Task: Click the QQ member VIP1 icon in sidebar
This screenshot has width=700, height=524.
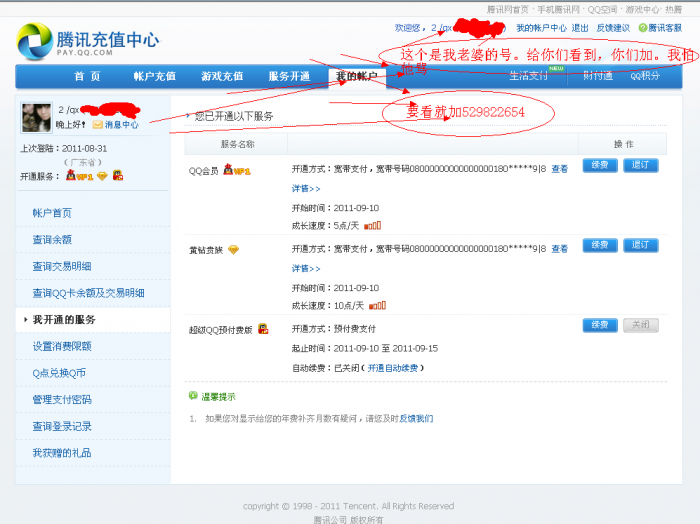Action: tap(79, 176)
